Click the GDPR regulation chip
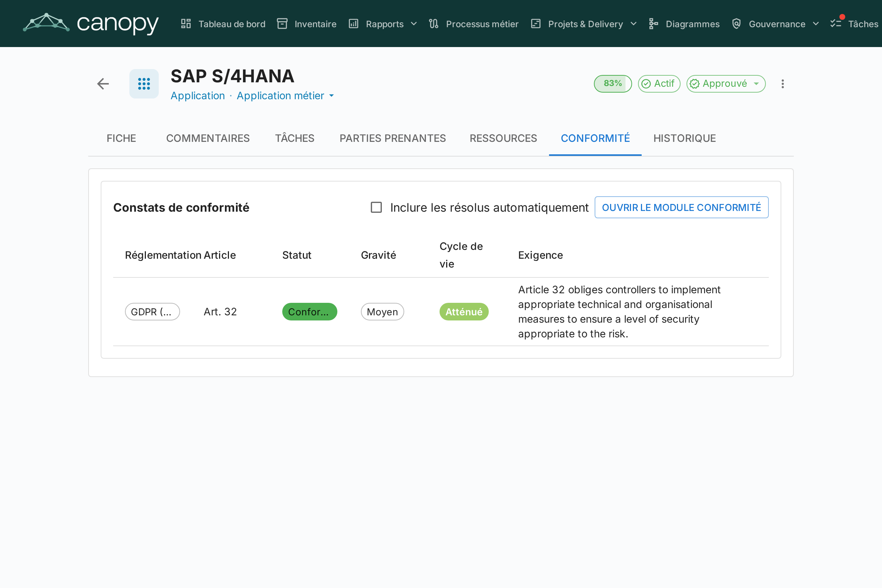 [152, 312]
